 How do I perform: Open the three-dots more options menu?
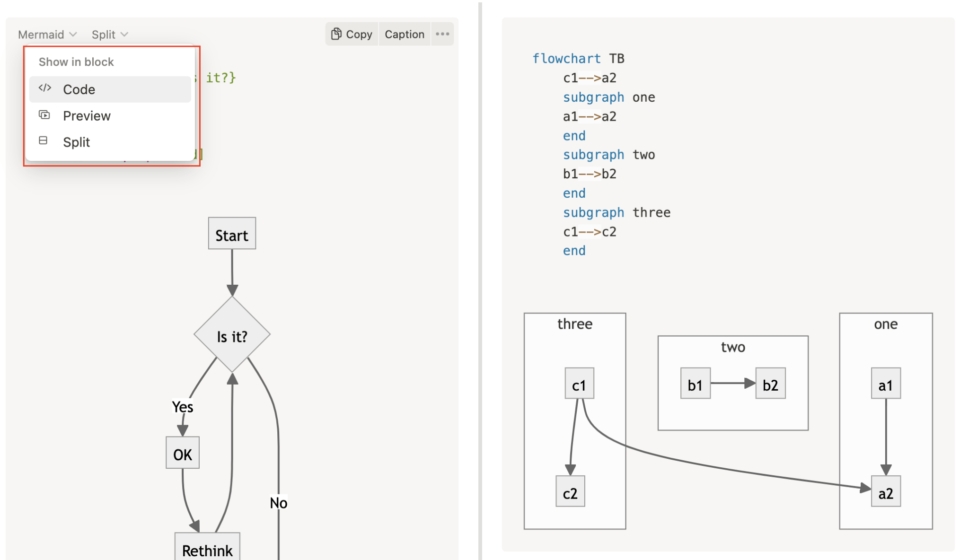coord(442,34)
